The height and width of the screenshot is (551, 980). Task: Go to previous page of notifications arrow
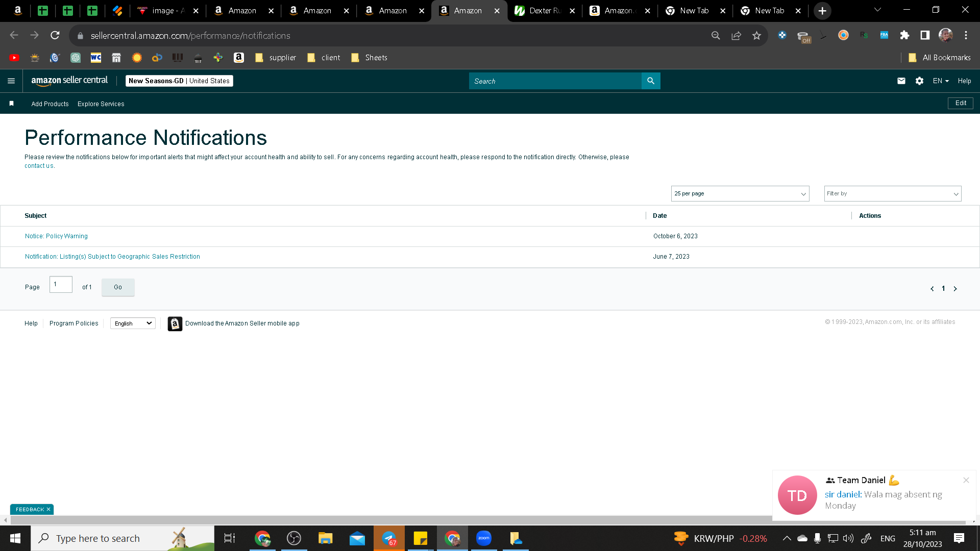tap(932, 289)
